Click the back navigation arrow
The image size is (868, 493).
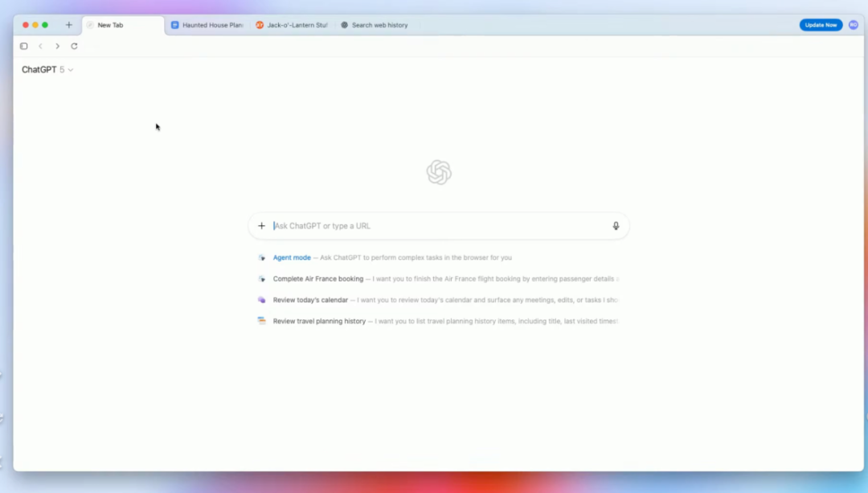pos(41,47)
